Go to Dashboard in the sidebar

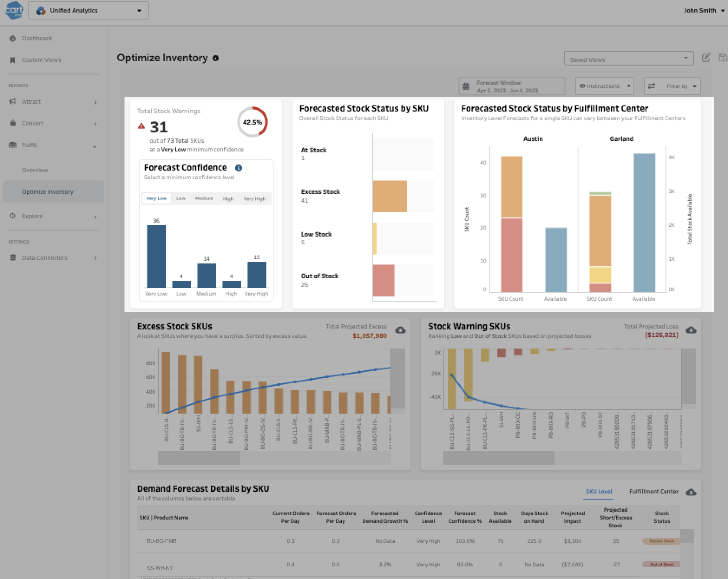(x=37, y=38)
